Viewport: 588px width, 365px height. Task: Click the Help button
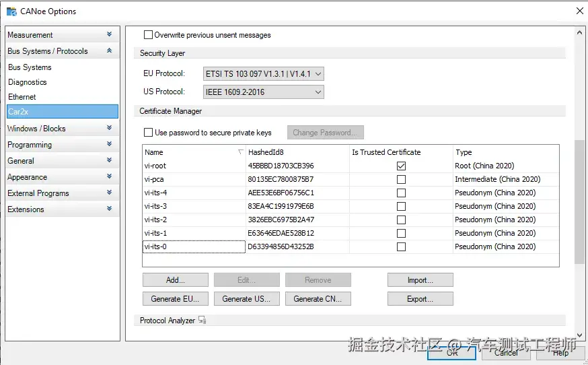pyautogui.click(x=560, y=353)
